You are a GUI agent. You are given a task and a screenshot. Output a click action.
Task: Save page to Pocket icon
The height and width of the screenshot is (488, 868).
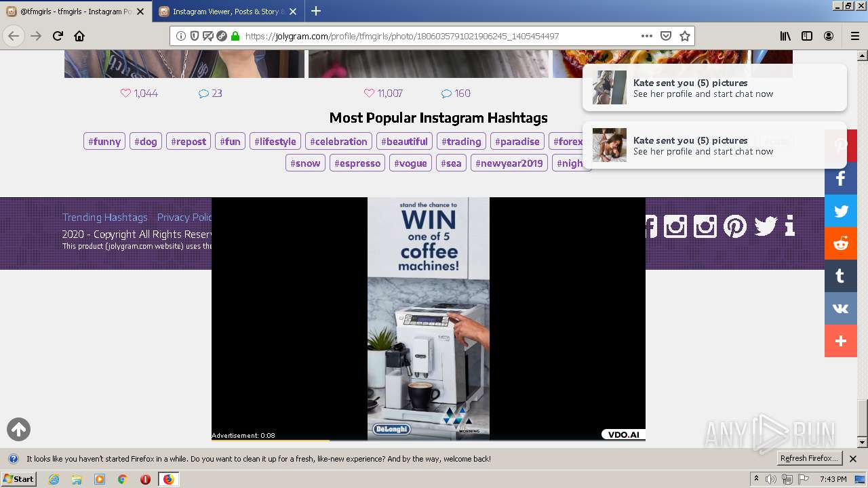point(666,36)
